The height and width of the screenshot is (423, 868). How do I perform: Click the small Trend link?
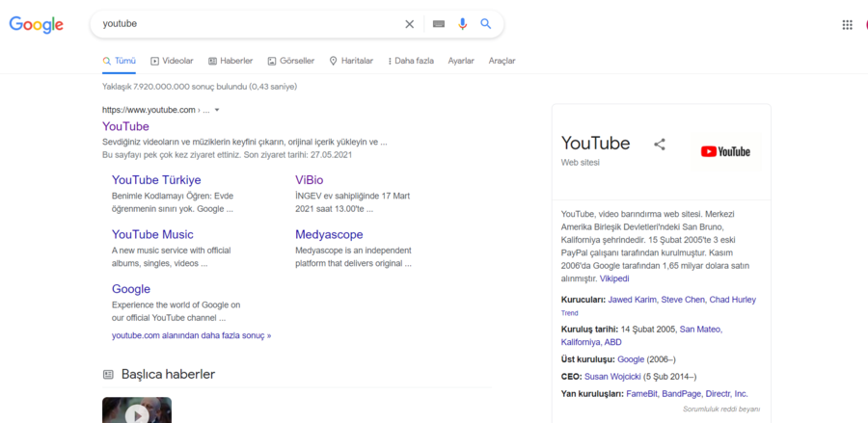(x=568, y=313)
